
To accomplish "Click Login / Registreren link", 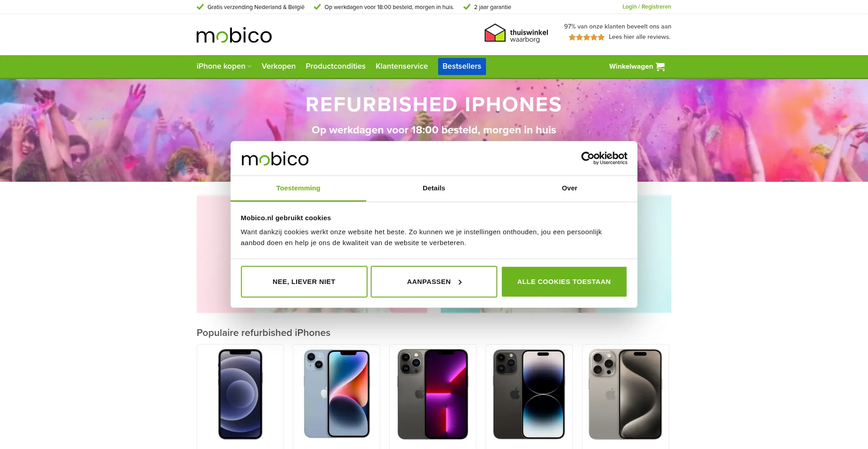I will (646, 7).
